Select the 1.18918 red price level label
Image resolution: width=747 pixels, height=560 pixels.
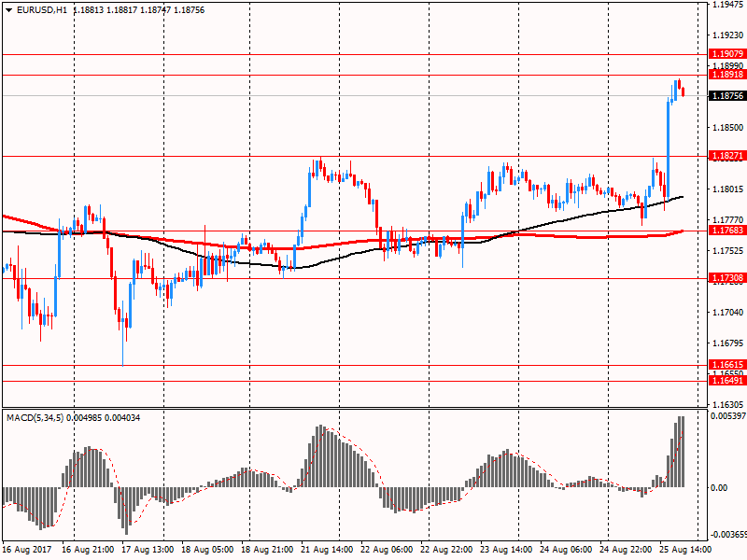pos(727,75)
